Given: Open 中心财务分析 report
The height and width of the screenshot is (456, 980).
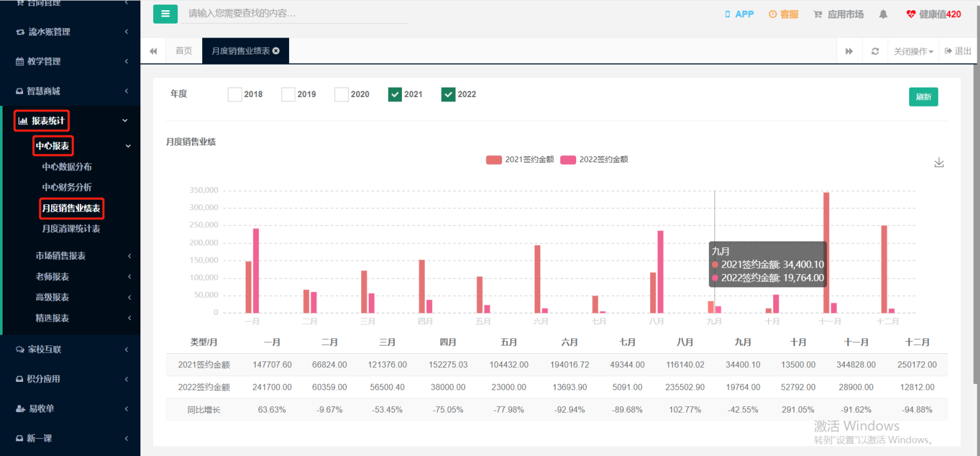Looking at the screenshot, I should (x=67, y=187).
